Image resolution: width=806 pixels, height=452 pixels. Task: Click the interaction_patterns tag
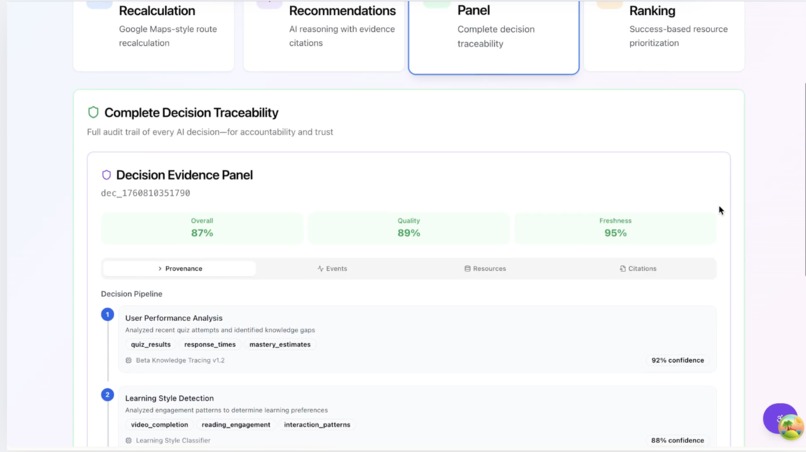tap(317, 425)
